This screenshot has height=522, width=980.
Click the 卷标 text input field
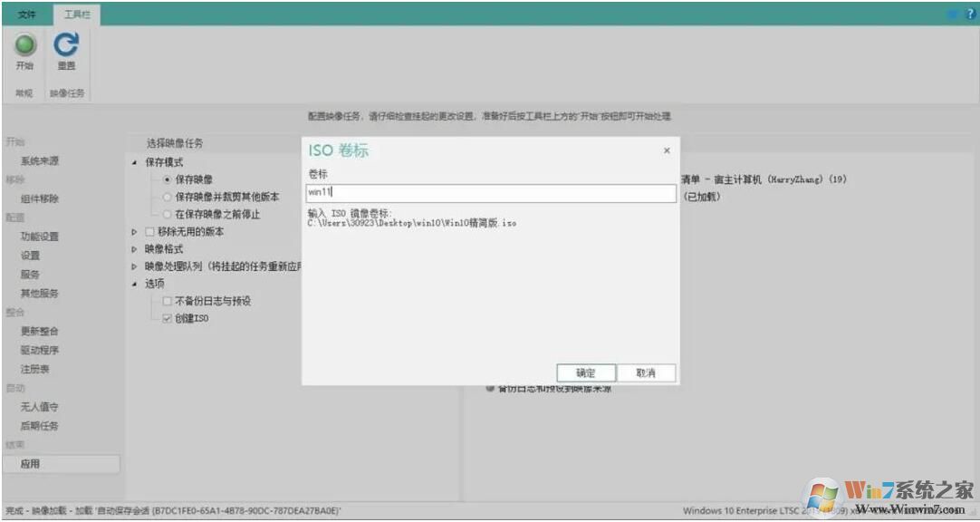[491, 193]
